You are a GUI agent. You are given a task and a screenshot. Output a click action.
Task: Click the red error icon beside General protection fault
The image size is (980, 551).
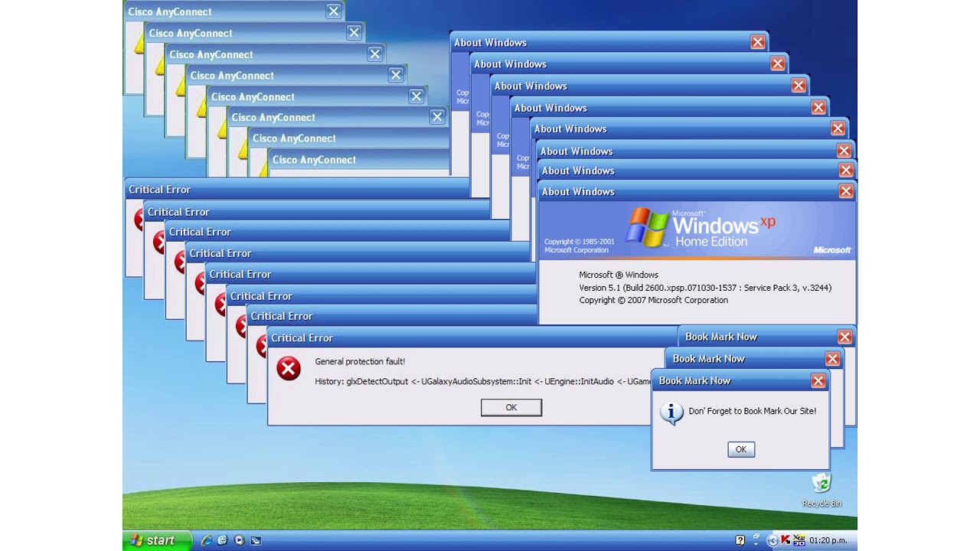[x=289, y=369]
